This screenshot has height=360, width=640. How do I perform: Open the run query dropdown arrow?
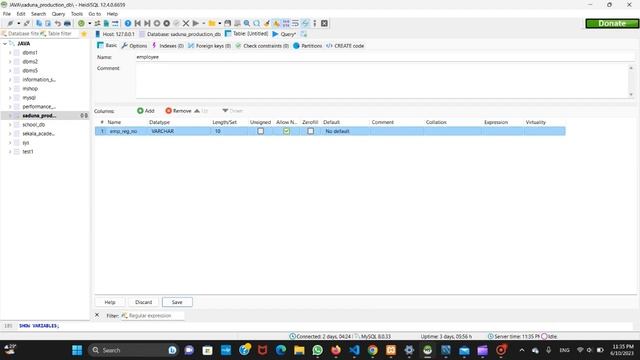(203, 24)
